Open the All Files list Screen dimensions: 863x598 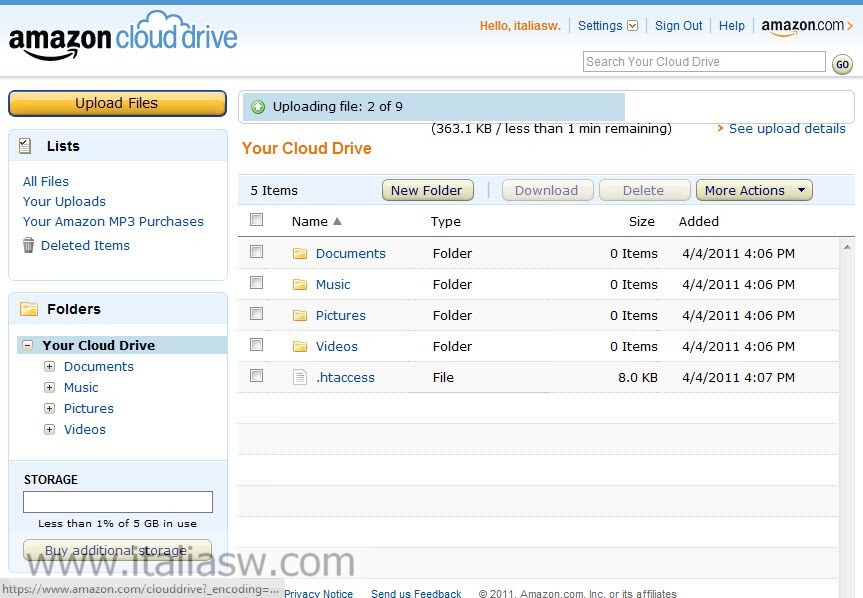coord(46,182)
